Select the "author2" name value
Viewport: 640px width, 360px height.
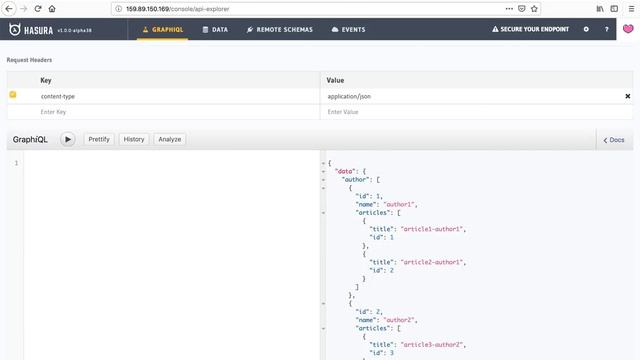400,320
